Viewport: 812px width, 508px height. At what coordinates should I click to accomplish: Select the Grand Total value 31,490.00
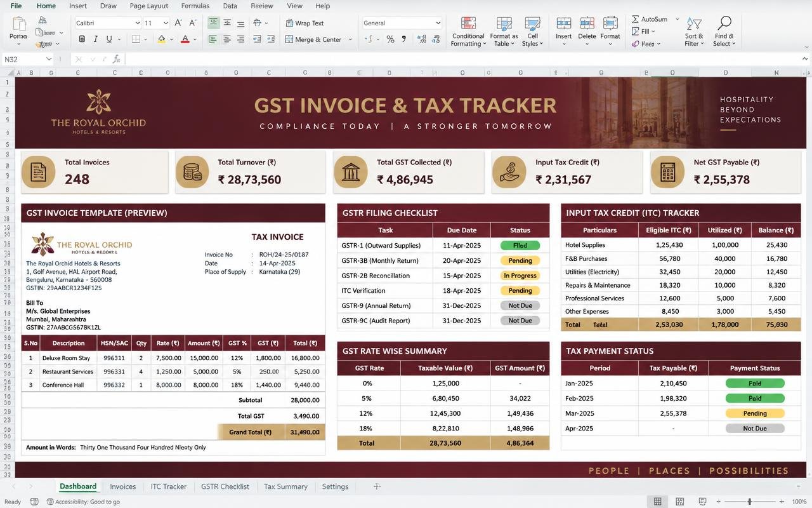pyautogui.click(x=305, y=432)
